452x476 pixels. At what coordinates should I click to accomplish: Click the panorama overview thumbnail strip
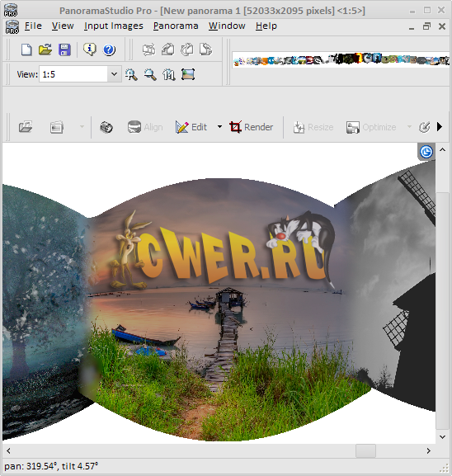click(341, 59)
